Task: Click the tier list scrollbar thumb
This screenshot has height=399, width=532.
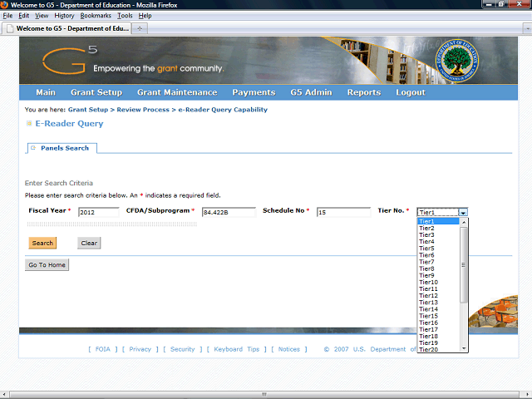Action: (464, 265)
